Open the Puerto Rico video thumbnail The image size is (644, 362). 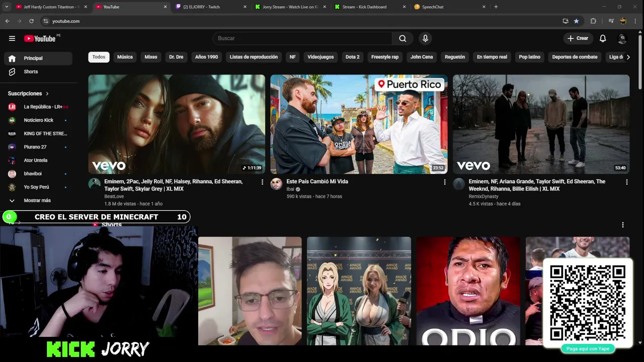pos(359,124)
